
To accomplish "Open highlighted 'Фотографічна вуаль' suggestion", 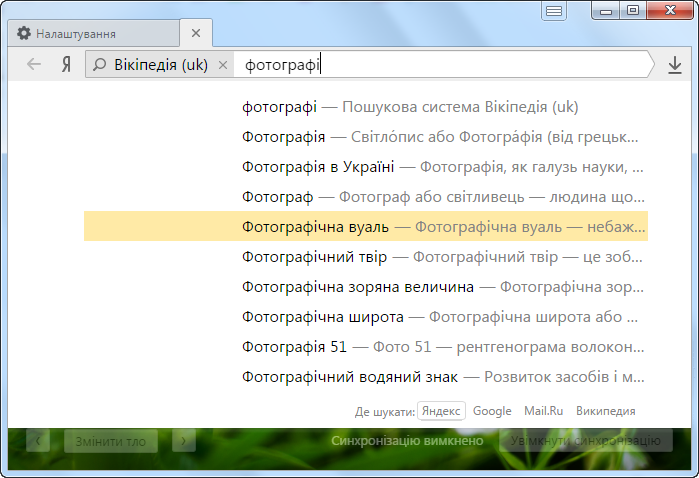I will [366, 227].
